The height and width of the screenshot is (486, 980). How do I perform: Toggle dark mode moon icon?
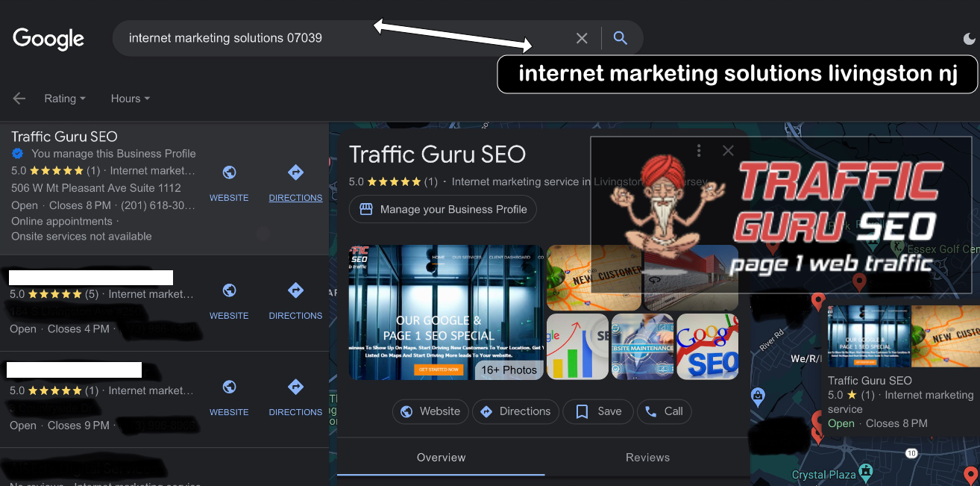click(969, 39)
